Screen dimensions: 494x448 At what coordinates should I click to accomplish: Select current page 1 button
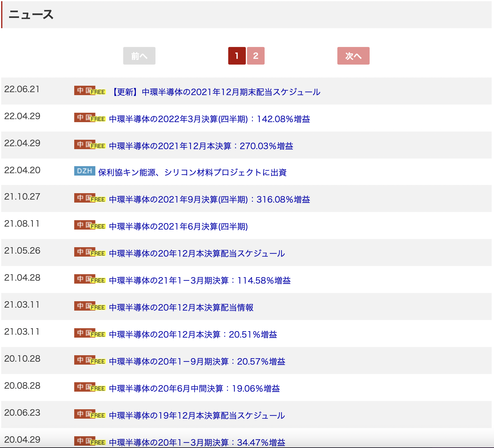click(x=237, y=56)
